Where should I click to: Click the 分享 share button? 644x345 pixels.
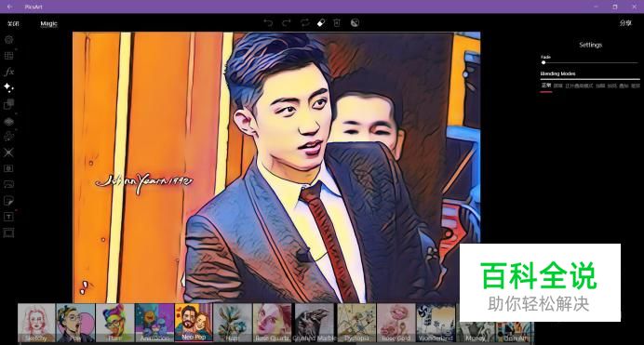625,23
